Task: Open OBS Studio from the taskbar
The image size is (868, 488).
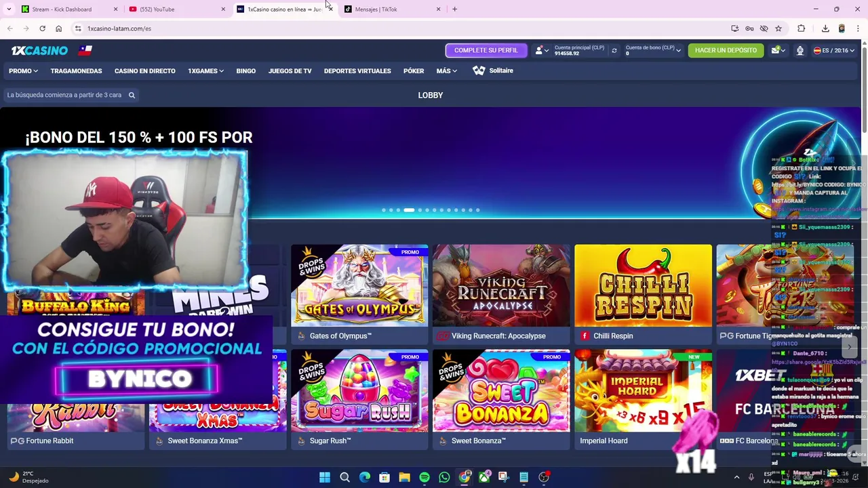Action: pyautogui.click(x=544, y=477)
